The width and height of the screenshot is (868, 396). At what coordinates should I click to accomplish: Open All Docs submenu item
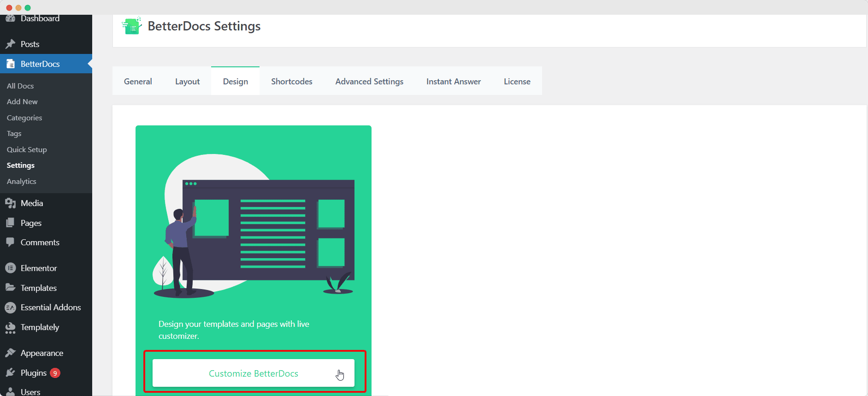click(x=20, y=86)
